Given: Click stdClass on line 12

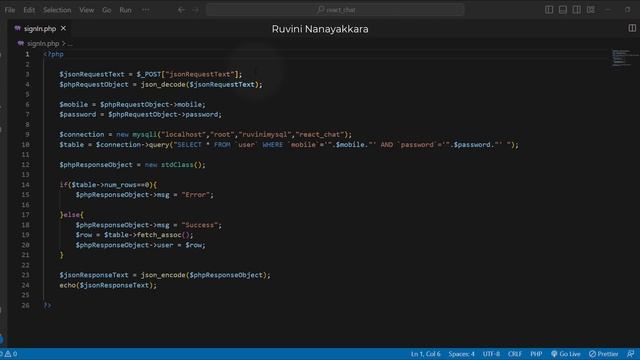Looking at the screenshot, I should point(177,164).
